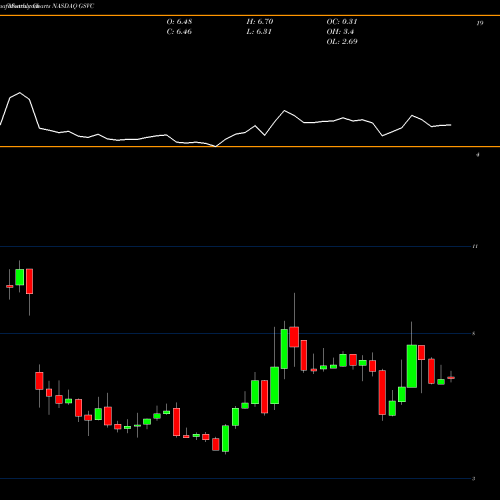Click the first peak of white indicator line
Viewport: 500px width, 500px height.
(20, 93)
